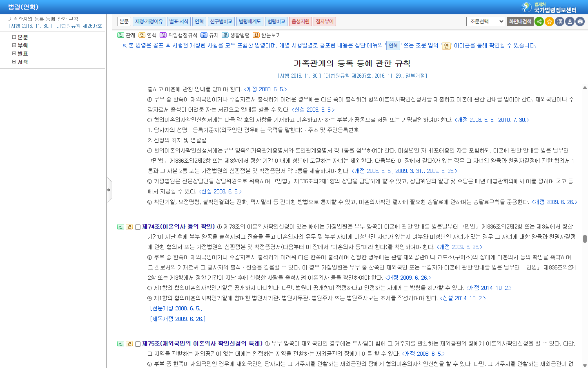Click the scroll-down arrow of content pane
Viewport: 588px width, 368px height.
585,365
